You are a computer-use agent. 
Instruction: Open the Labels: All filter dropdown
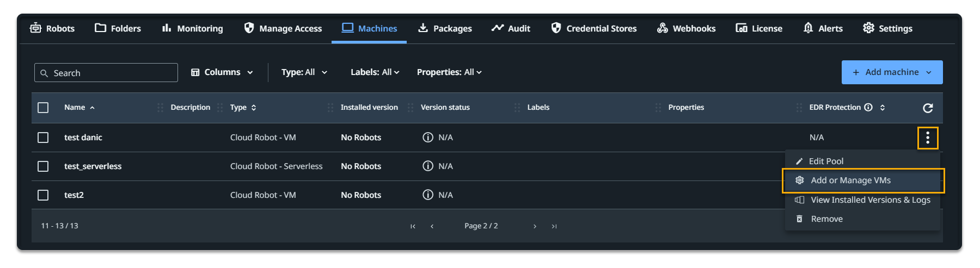pyautogui.click(x=375, y=72)
